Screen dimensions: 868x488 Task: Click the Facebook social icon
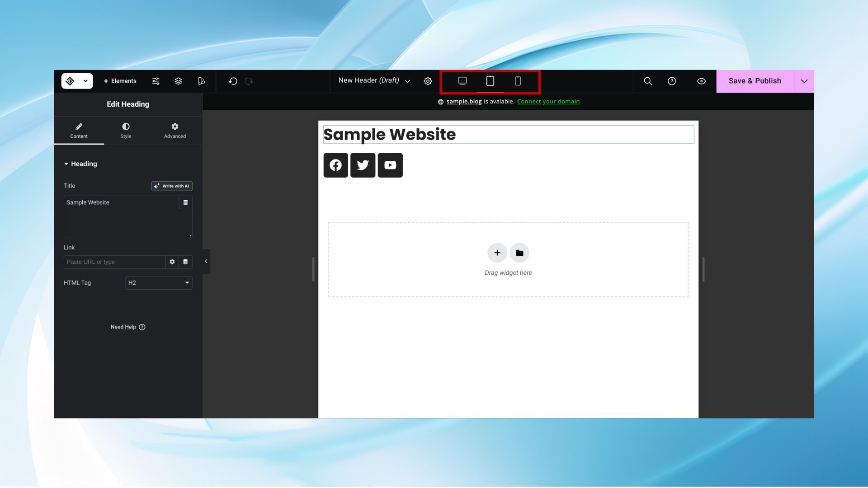pos(335,165)
